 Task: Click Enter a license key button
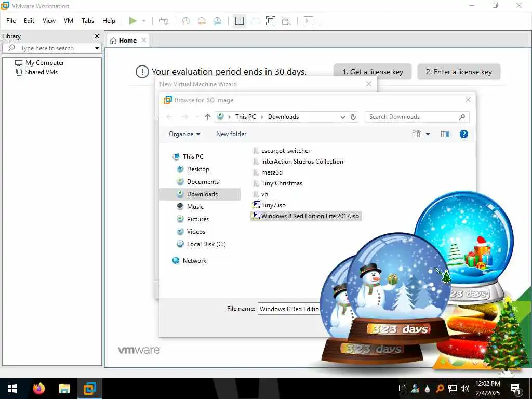459,72
